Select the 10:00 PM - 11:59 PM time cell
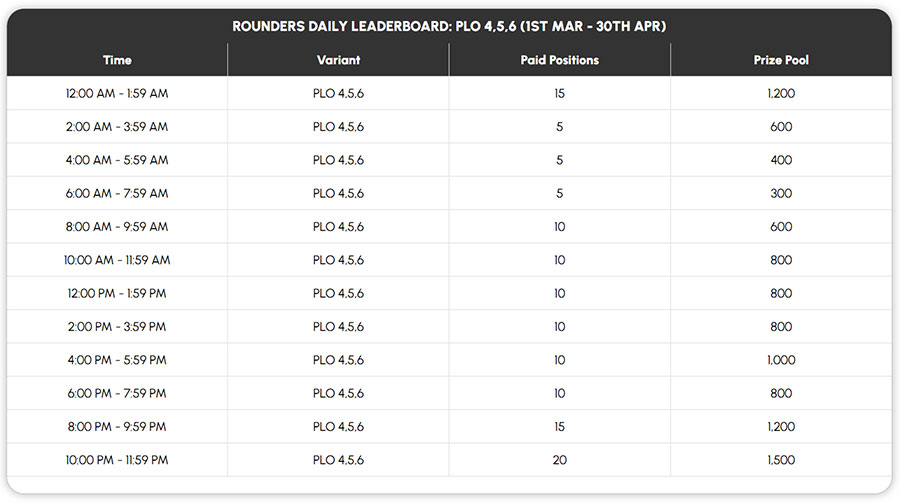The height and width of the screenshot is (504, 900). coord(117,459)
